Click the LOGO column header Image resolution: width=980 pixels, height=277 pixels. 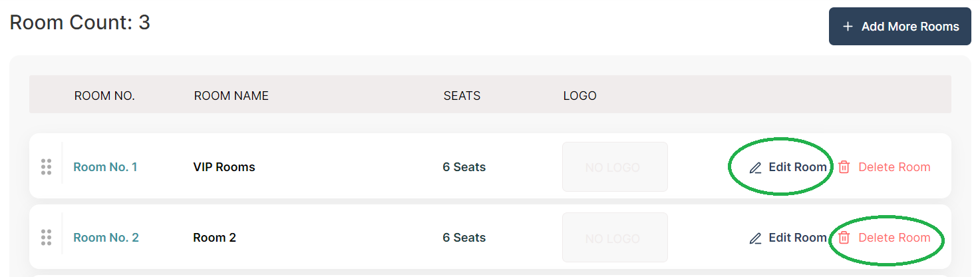tap(579, 96)
